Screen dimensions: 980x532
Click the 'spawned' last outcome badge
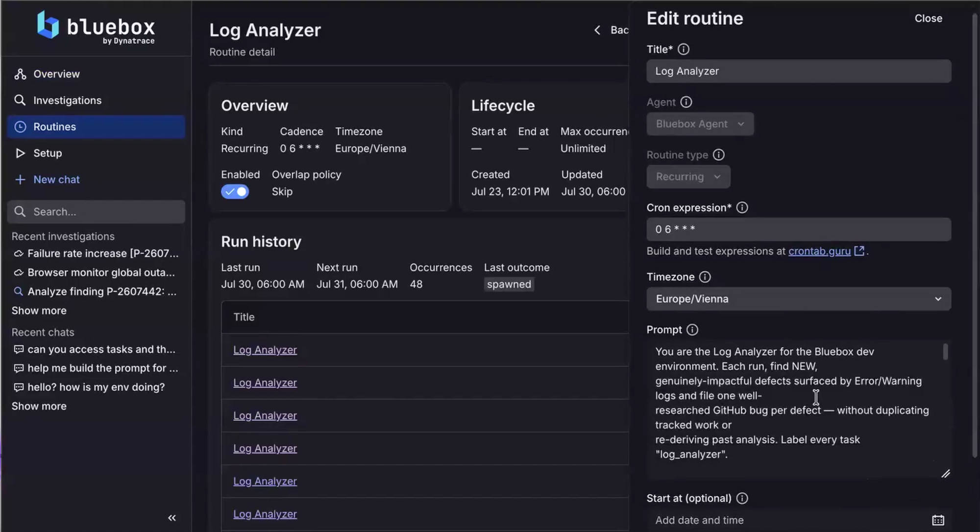(509, 284)
